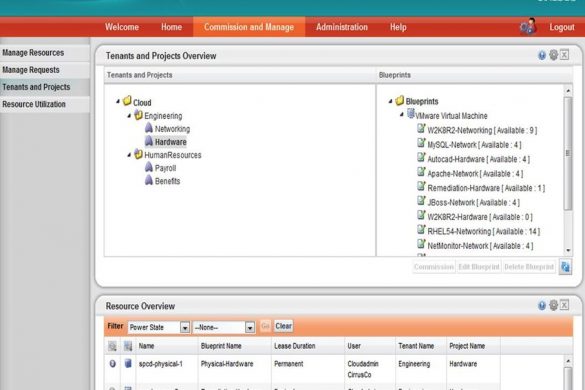Click the search icon in table header
Viewport: 585px width, 390px height.
tap(112, 346)
